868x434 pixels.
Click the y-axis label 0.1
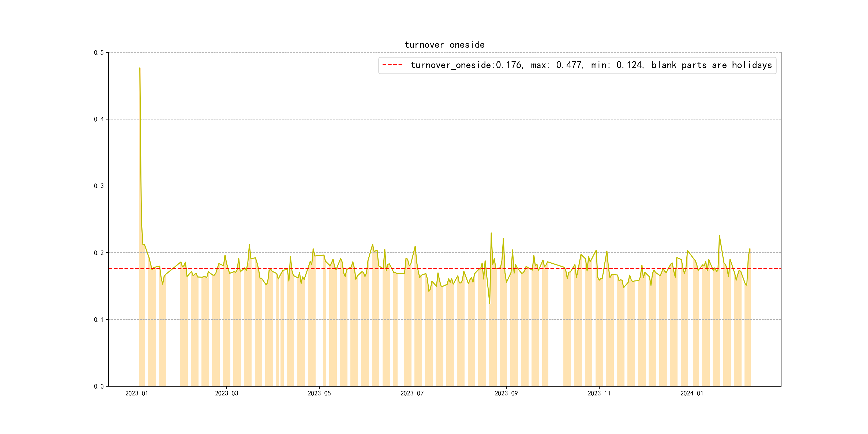pos(99,319)
